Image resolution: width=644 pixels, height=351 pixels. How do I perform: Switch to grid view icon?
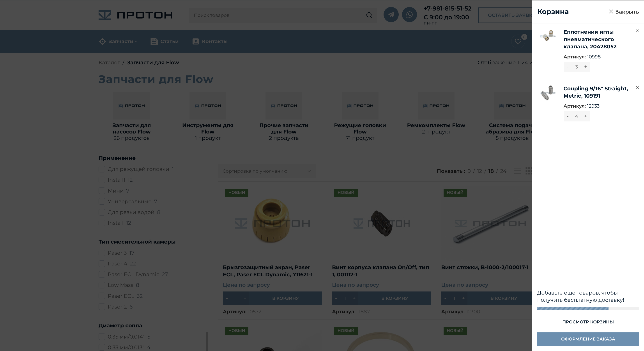[x=529, y=171]
